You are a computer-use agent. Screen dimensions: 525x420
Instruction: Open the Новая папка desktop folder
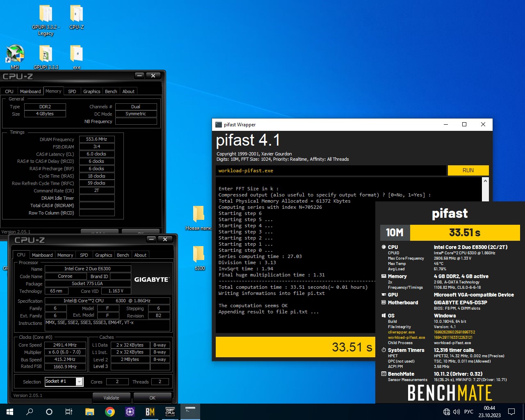point(199,218)
